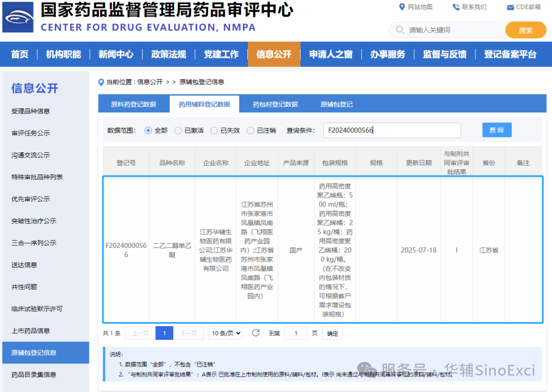Image resolution: width=552 pixels, height=392 pixels.
Task: Select the 已激活 radio button
Action: point(178,130)
